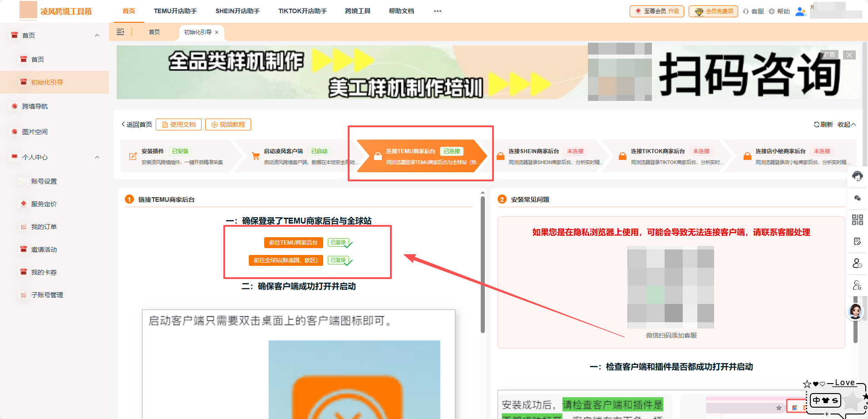Image resolution: width=868 pixels, height=419 pixels.
Task: Click the user settings floating icon
Action: pyautogui.click(x=857, y=263)
